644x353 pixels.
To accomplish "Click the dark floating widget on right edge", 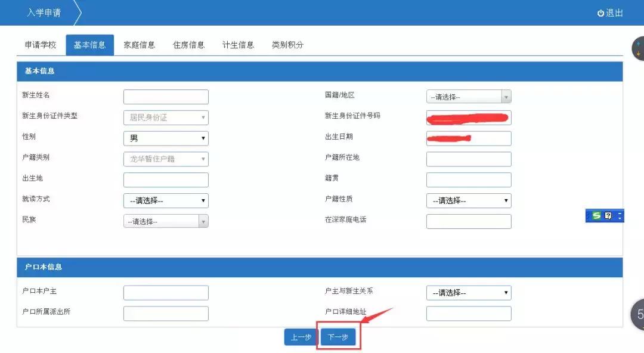I will pyautogui.click(x=638, y=48).
